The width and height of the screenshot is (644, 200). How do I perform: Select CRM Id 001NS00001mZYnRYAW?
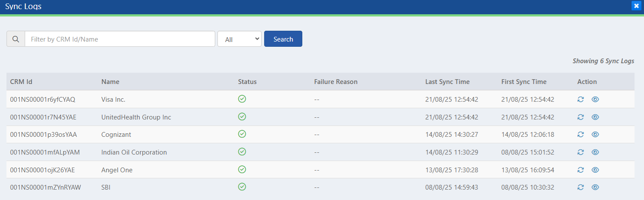(45, 187)
